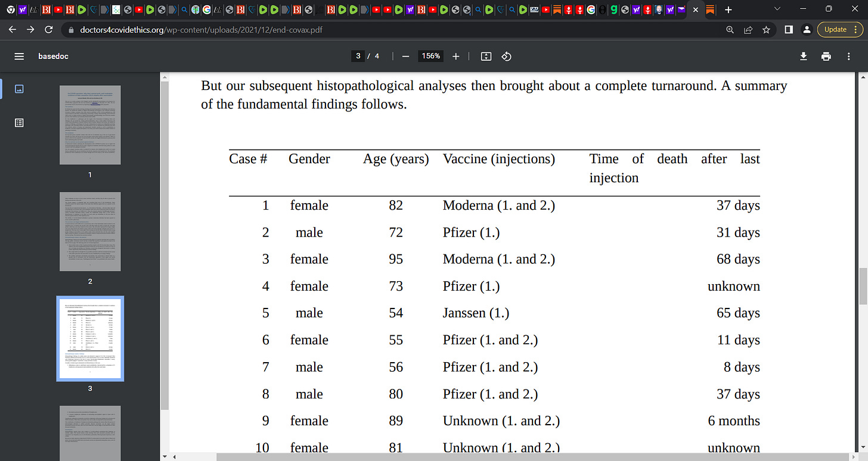Close the active PDF tab
This screenshot has height=461, width=868.
(695, 10)
